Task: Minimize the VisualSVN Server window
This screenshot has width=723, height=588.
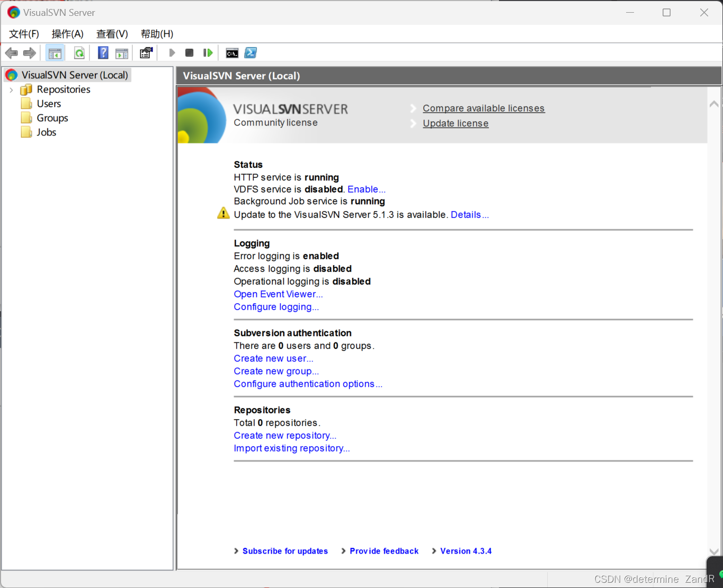Action: point(630,12)
